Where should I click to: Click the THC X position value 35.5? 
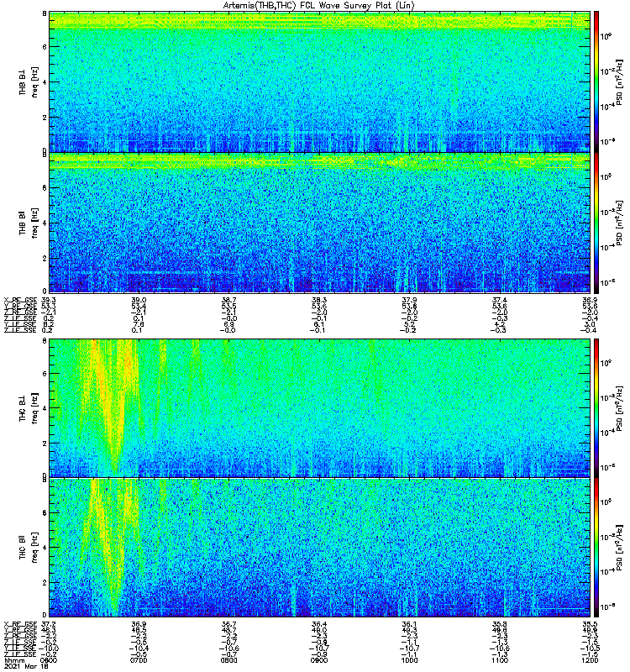point(590,624)
